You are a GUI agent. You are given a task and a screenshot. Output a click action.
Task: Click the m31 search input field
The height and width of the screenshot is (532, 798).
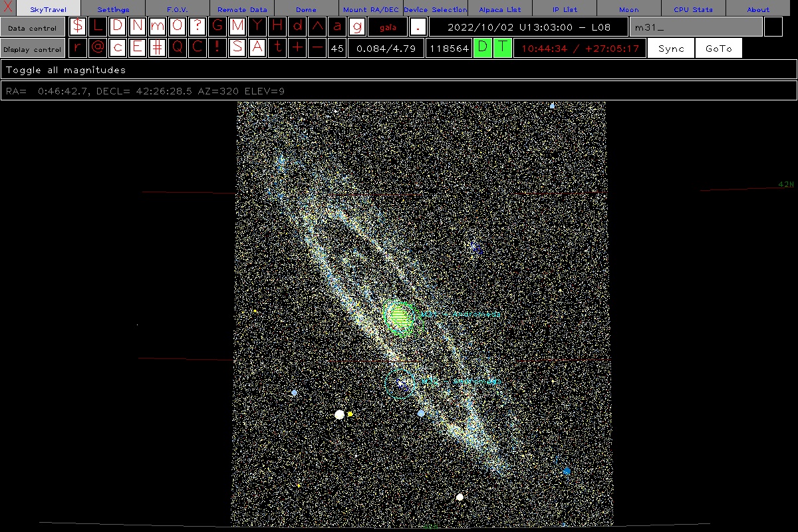click(696, 27)
